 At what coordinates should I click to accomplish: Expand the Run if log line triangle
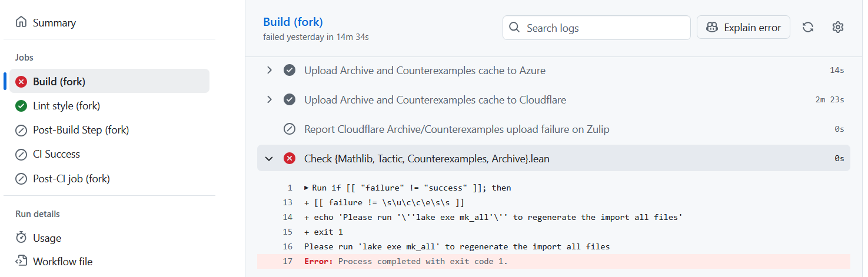click(x=307, y=188)
